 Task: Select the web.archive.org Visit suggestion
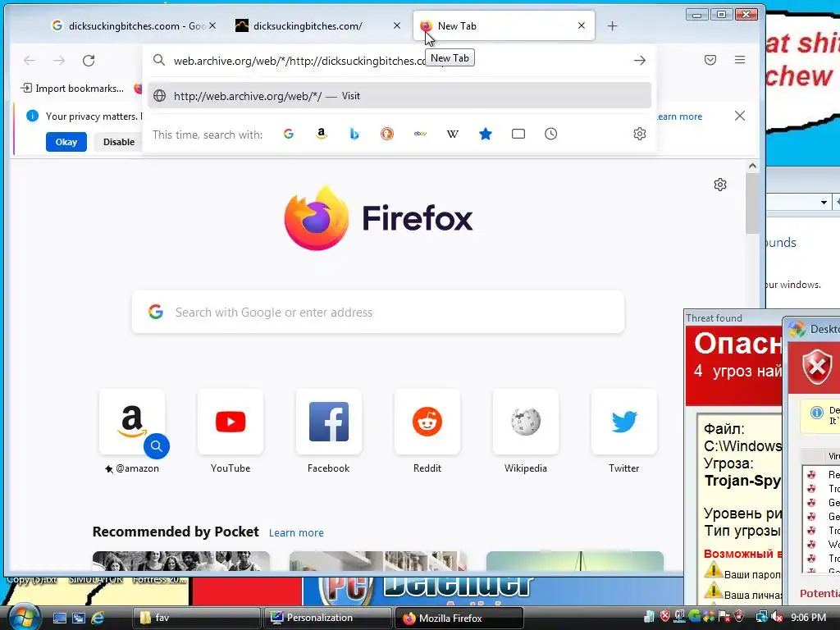[x=399, y=96]
